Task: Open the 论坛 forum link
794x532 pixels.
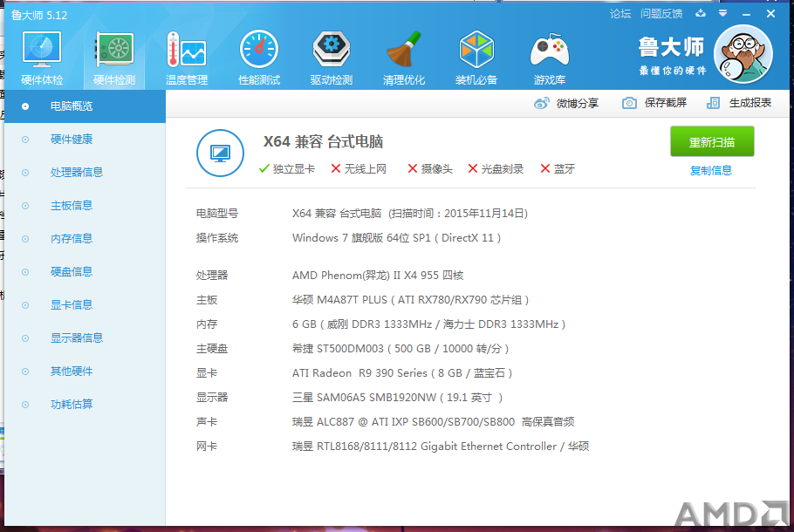Action: tap(620, 14)
